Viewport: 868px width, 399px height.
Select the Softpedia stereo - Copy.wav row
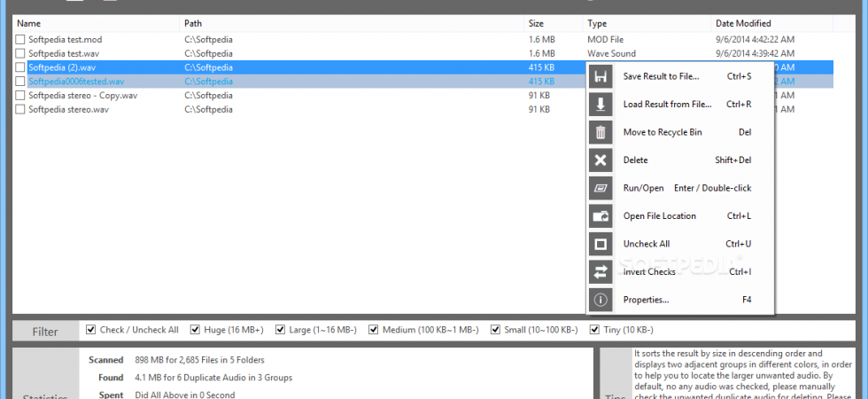422,96
